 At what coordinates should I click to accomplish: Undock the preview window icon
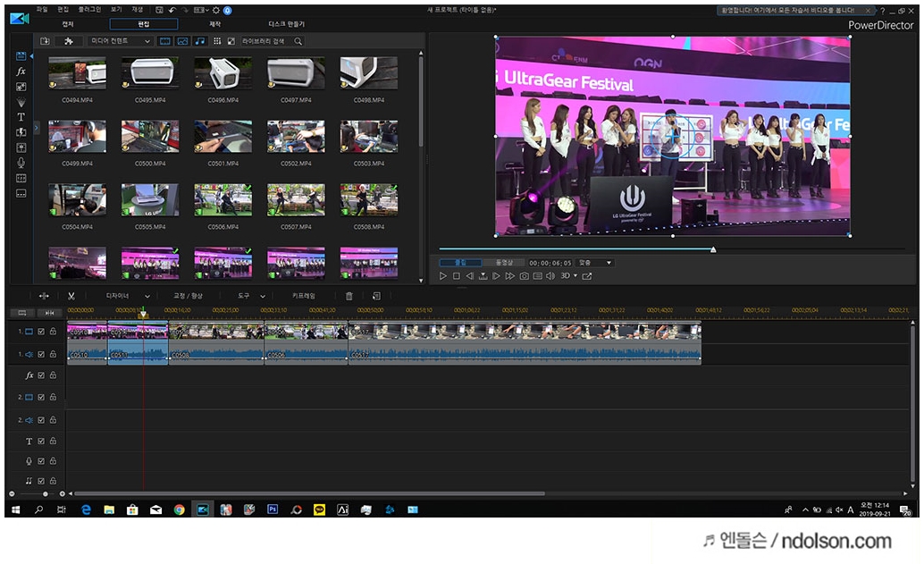click(587, 276)
